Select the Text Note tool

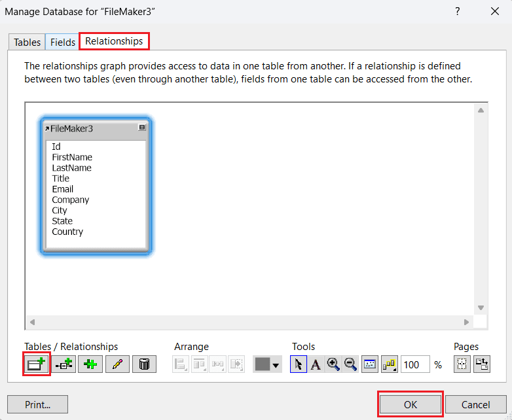[316, 364]
